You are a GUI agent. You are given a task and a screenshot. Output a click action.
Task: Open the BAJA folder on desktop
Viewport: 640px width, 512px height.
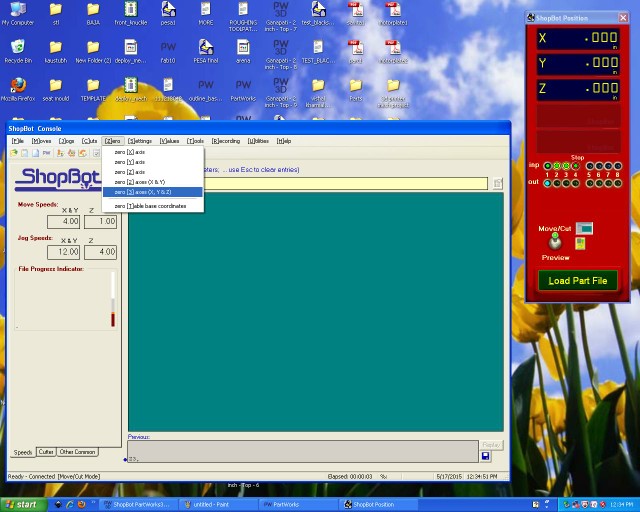coord(93,14)
